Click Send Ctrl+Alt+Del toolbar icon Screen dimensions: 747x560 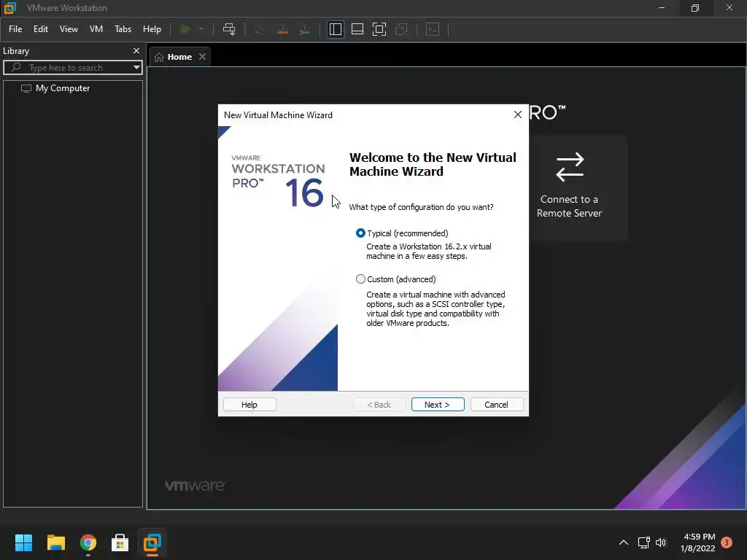coord(229,29)
